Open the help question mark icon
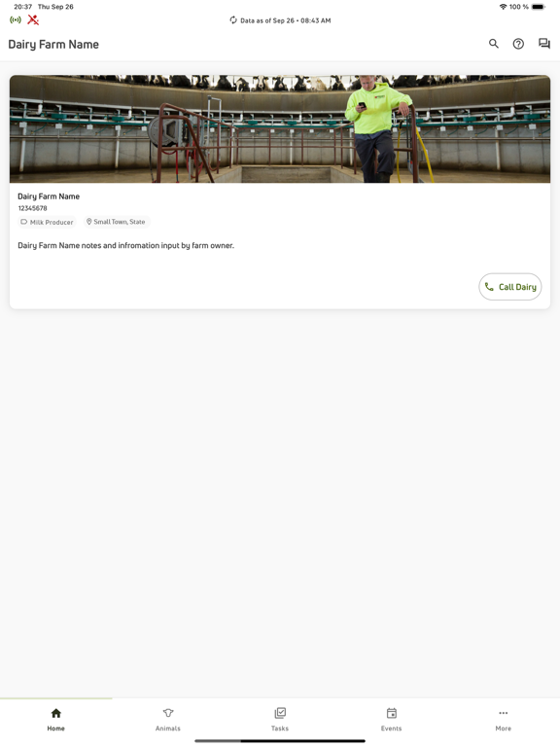 [518, 44]
